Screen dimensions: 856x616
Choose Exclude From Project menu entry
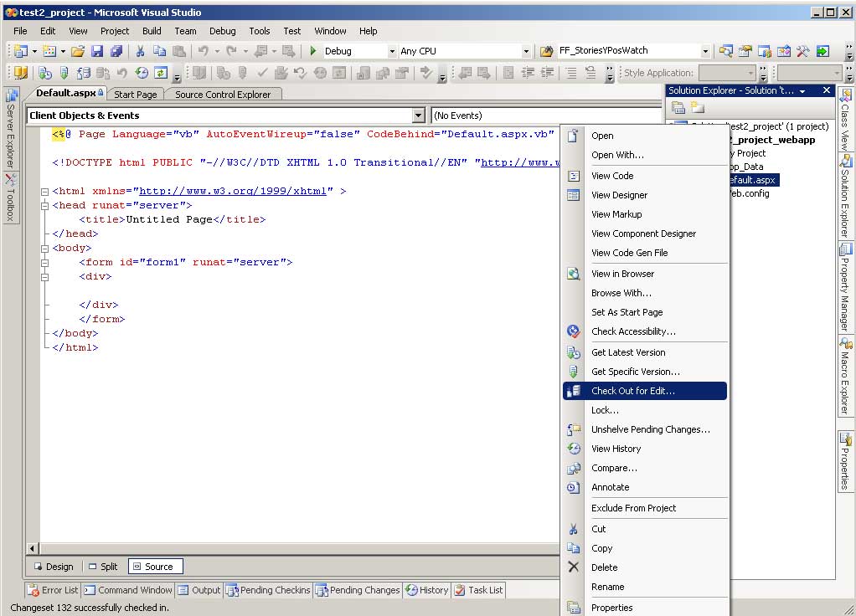coord(645,508)
